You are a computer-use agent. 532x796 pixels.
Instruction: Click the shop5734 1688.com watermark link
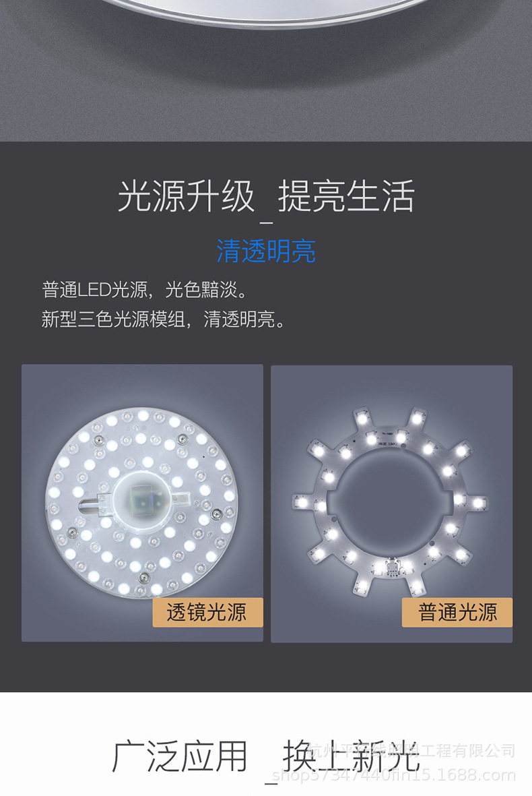tap(393, 775)
